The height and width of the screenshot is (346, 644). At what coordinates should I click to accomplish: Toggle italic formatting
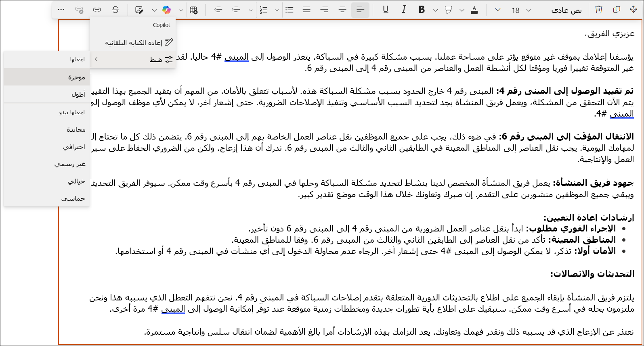[404, 10]
